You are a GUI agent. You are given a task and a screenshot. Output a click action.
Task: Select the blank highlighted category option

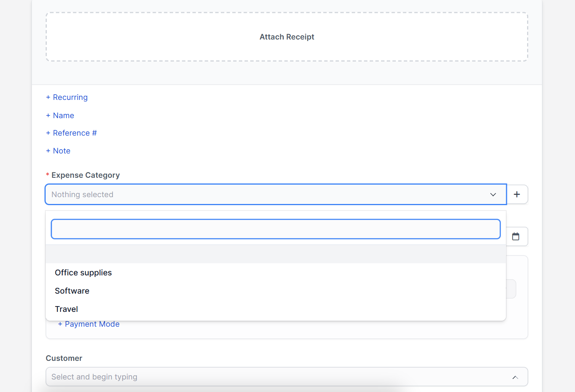(x=276, y=254)
